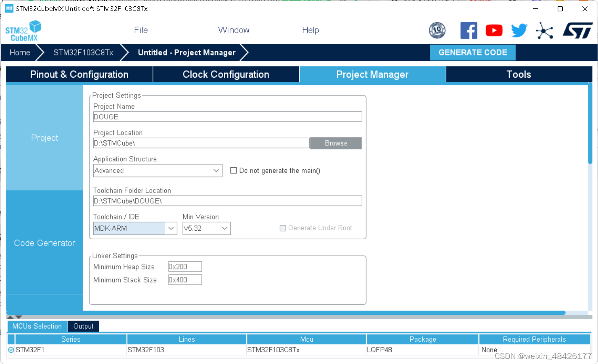
Task: Select the LQFP48 package cell
Action: tap(423, 350)
